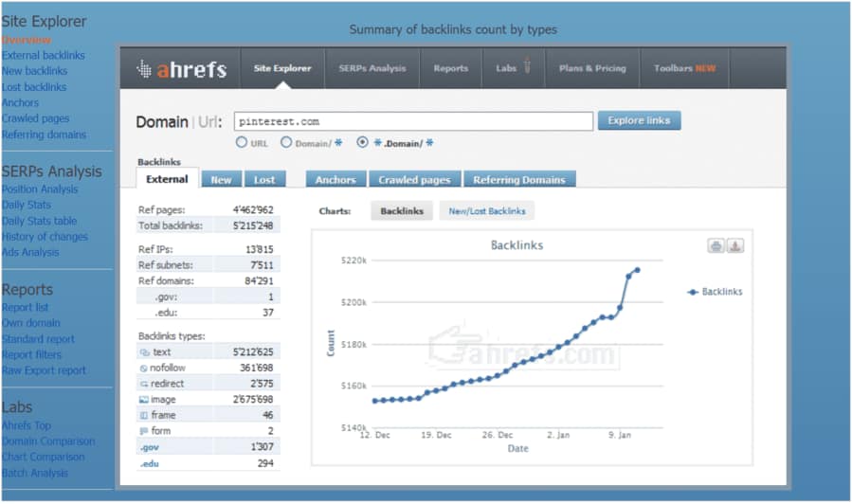Switch to the Referring Domains tab

[x=519, y=179]
